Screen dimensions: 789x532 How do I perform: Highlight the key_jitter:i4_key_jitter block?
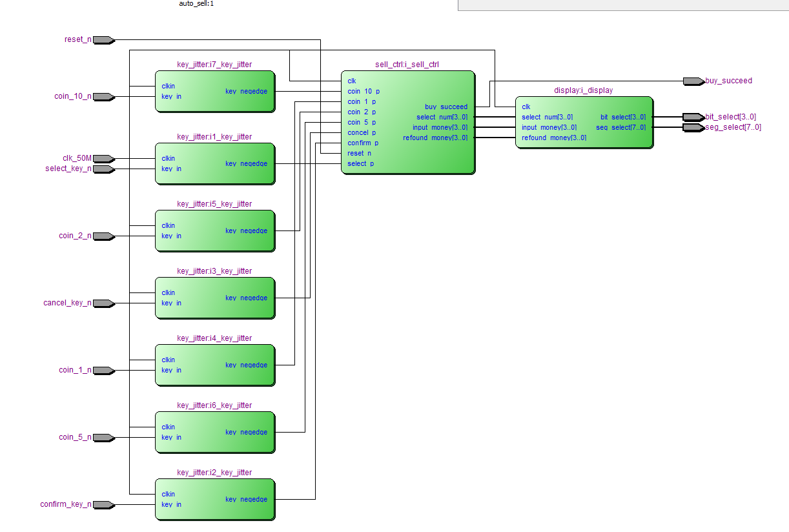(215, 365)
